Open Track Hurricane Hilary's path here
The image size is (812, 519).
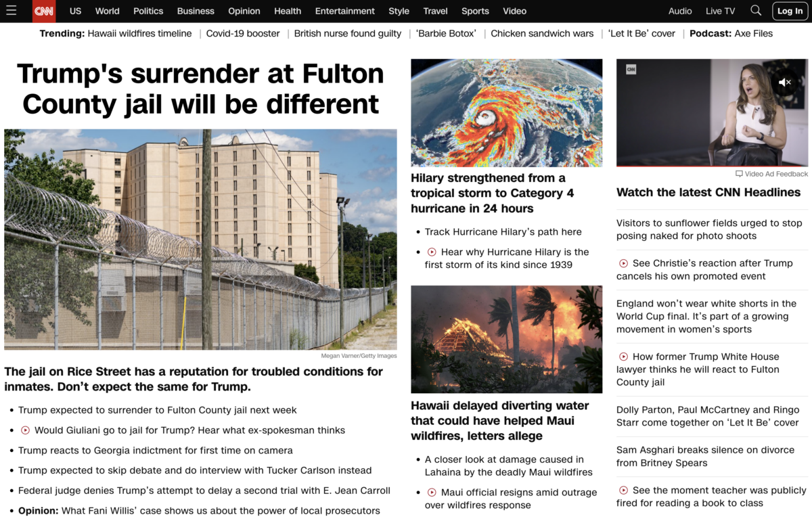[503, 231]
